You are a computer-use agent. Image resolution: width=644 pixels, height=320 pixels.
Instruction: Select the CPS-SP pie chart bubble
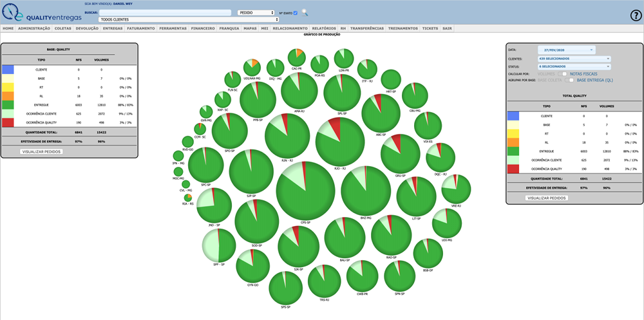(x=306, y=193)
